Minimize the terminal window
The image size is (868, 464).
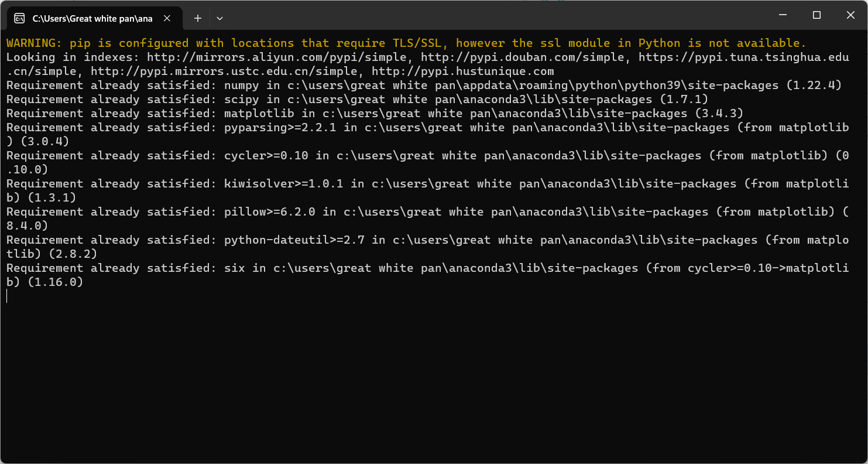[x=783, y=15]
